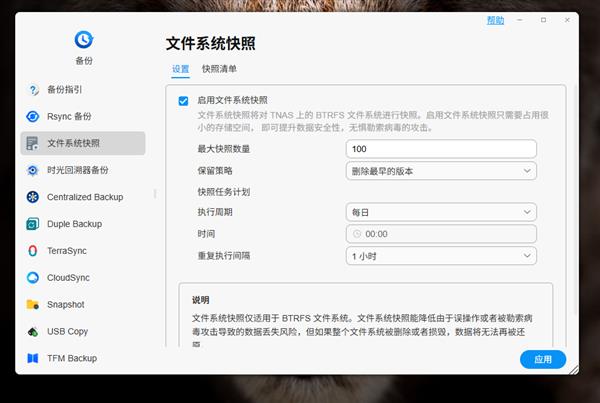Image resolution: width=600 pixels, height=403 pixels.
Task: Open the 帮助 help link
Action: [495, 20]
